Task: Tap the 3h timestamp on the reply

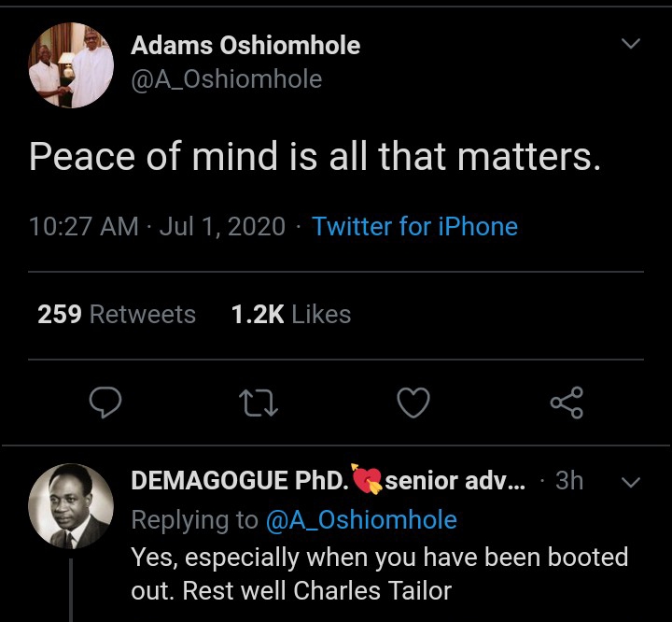Action: [568, 481]
